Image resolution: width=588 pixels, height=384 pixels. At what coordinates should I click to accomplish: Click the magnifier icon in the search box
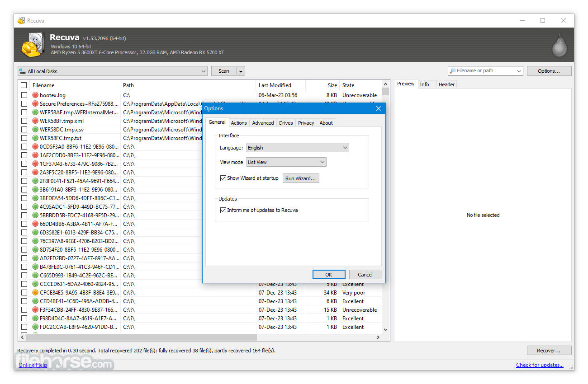pyautogui.click(x=452, y=71)
